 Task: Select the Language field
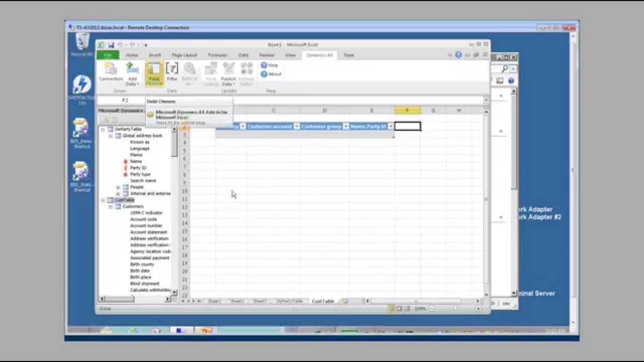pos(140,149)
